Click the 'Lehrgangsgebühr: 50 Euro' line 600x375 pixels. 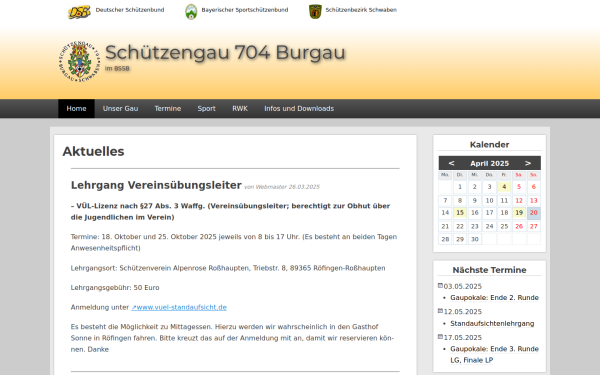115,288
